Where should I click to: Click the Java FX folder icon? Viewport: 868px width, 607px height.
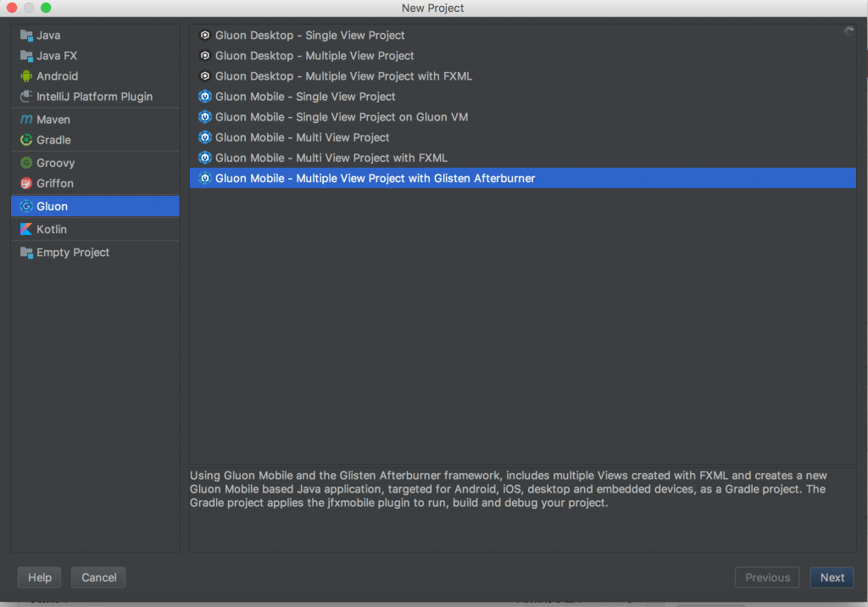tap(26, 56)
